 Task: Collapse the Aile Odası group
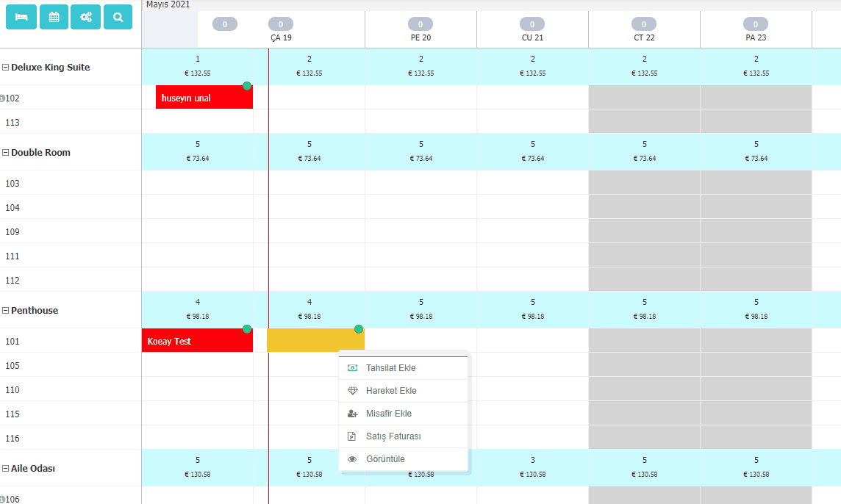5,469
